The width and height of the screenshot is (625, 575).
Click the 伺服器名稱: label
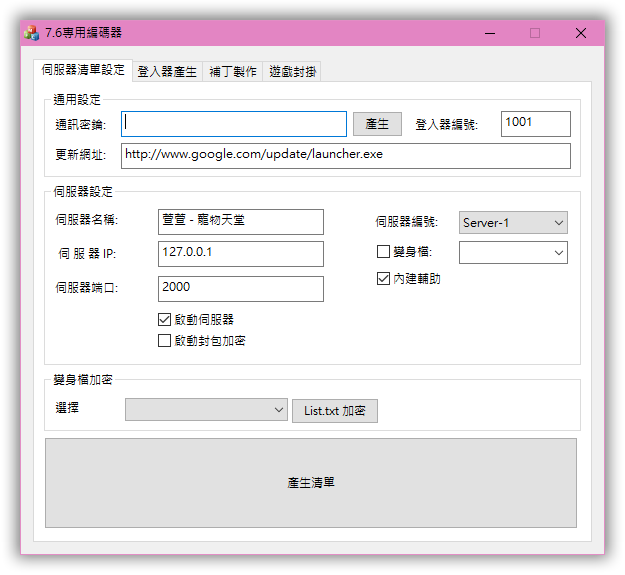86,220
